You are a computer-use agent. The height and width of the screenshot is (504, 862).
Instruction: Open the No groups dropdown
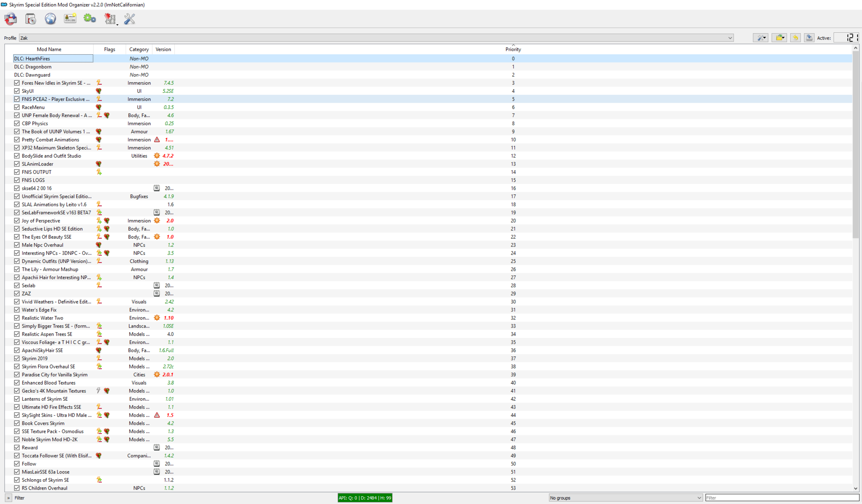coord(625,498)
